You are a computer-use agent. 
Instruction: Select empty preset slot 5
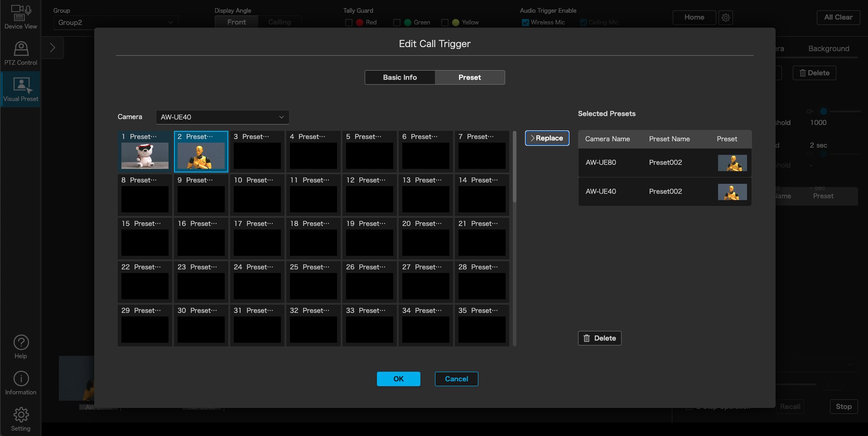coord(370,152)
